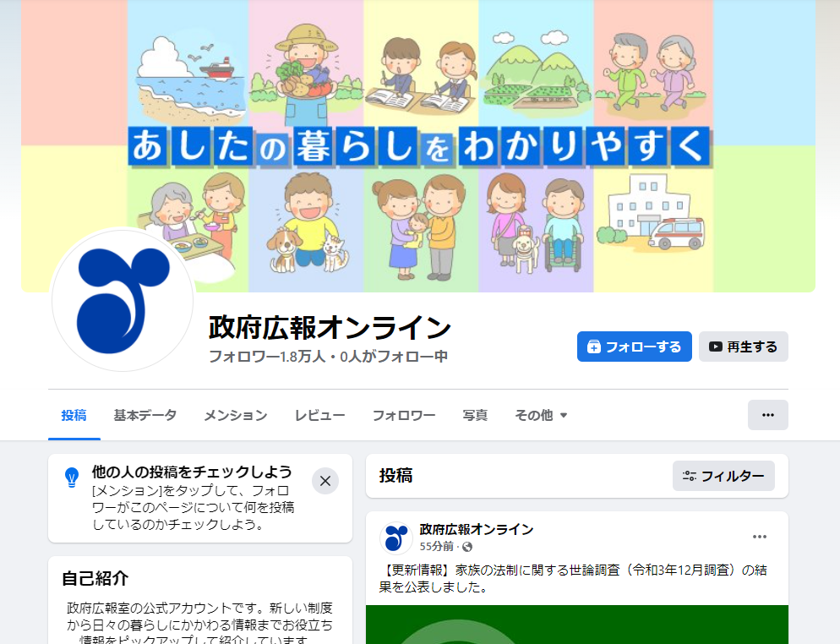
Task: Expand the その他 dropdown
Action: (541, 415)
